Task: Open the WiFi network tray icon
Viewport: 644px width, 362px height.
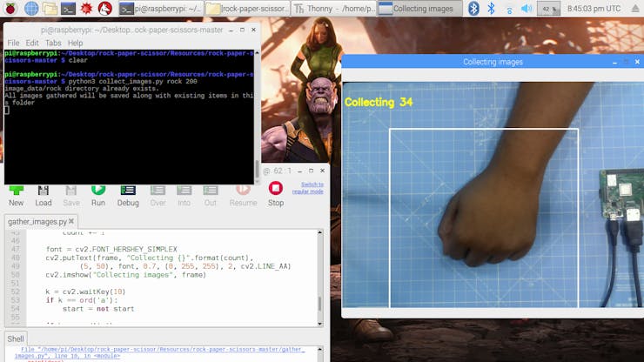Action: click(509, 9)
